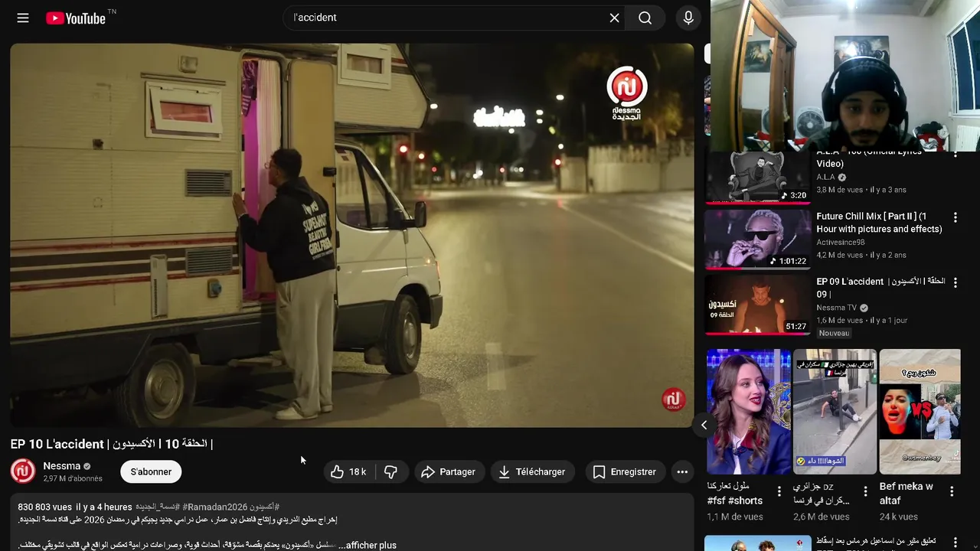The image size is (980, 551).
Task: Save video with Enregistrer button
Action: point(625,471)
